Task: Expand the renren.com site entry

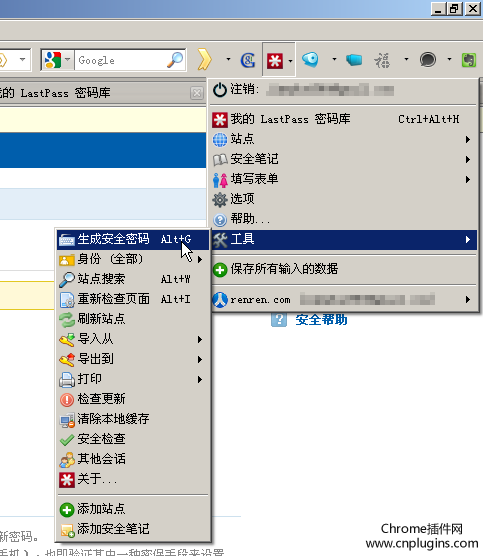Action: [x=343, y=300]
